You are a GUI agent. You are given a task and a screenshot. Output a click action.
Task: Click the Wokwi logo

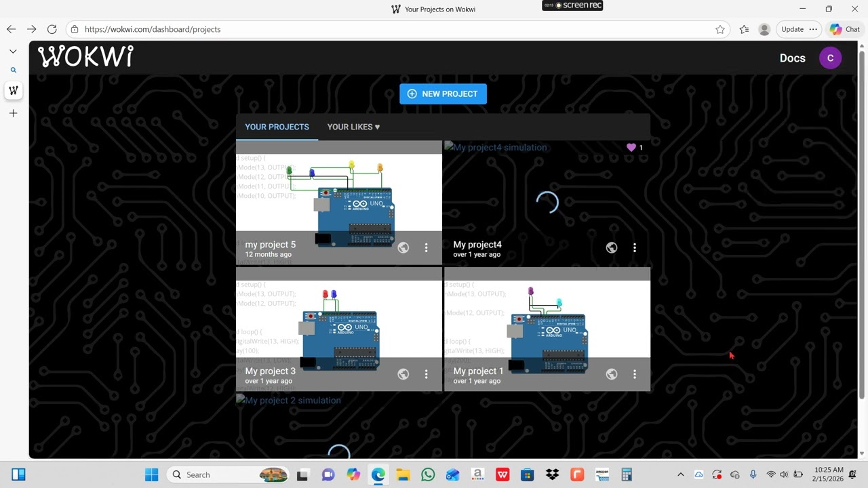85,57
